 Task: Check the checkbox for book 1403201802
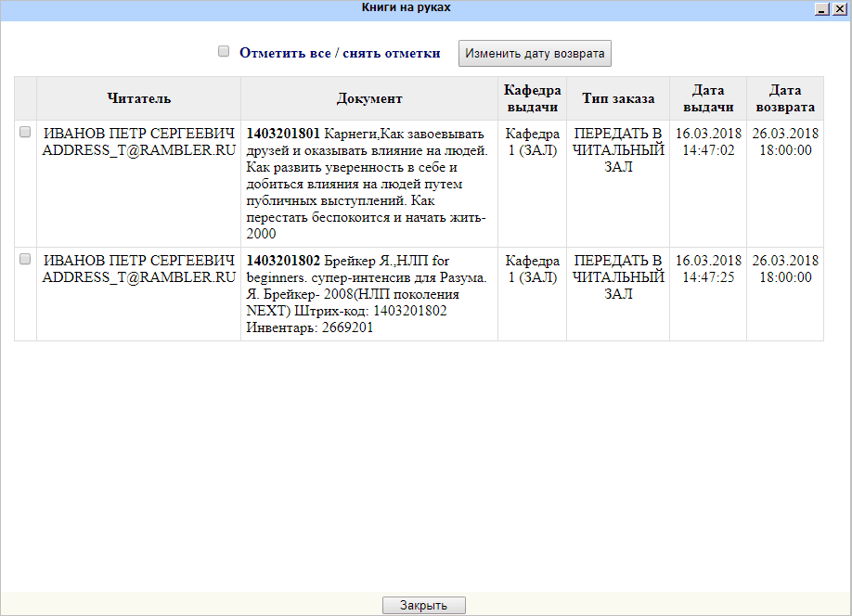click(x=24, y=259)
